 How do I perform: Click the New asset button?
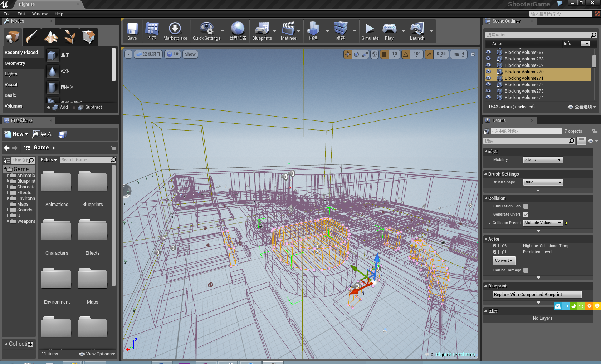[x=16, y=134]
